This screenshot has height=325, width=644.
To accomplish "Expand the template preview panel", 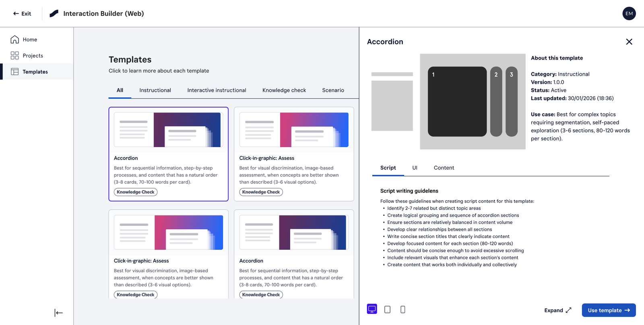I will 558,310.
